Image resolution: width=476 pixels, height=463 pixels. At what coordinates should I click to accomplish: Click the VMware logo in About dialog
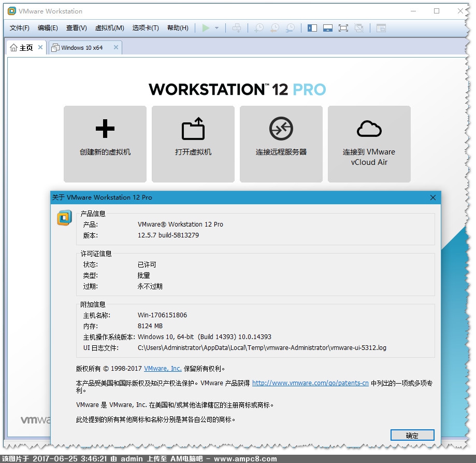(64, 218)
